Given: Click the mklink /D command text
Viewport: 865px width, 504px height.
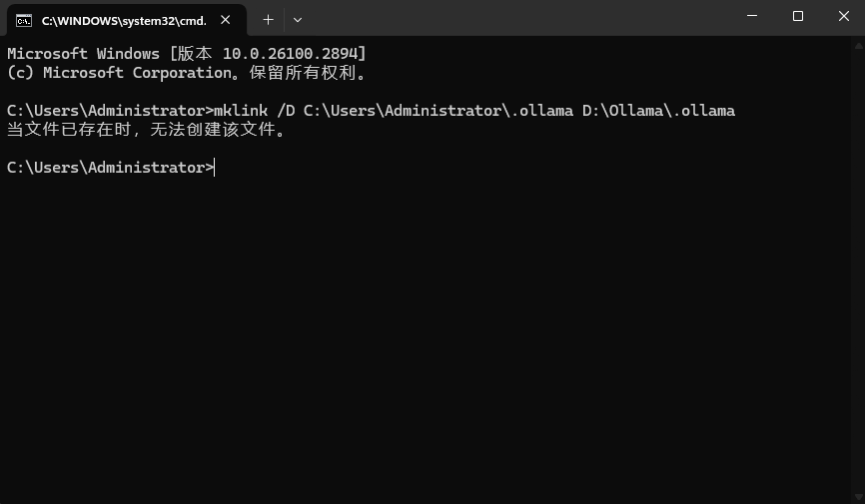Looking at the screenshot, I should coord(254,111).
